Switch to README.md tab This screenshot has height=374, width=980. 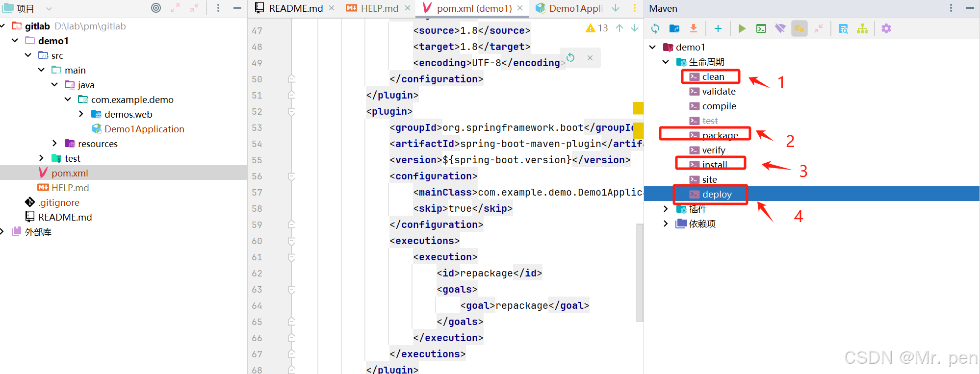(x=296, y=8)
